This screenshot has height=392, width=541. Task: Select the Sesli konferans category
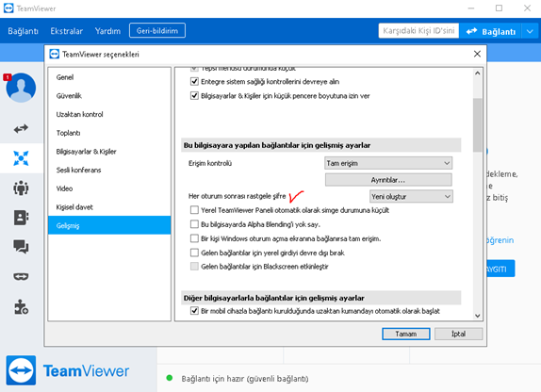pos(109,171)
